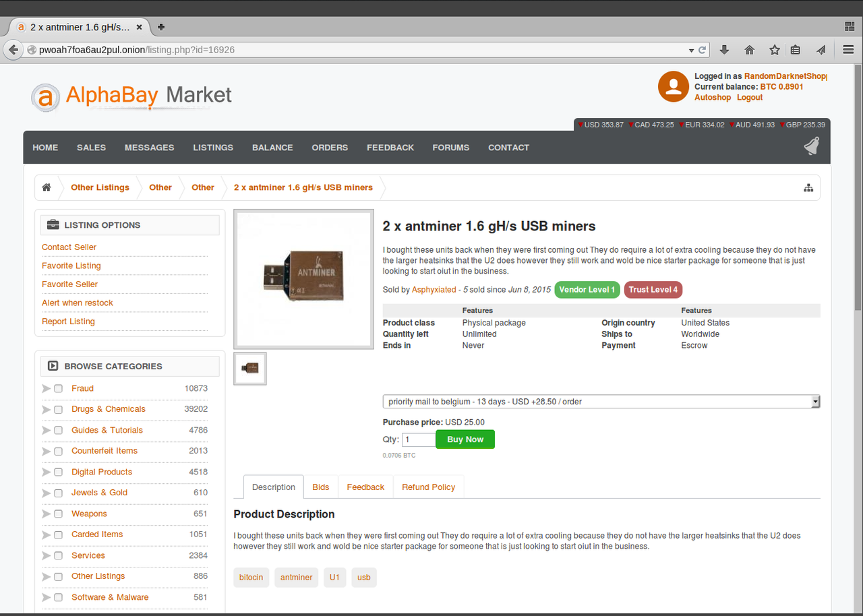Screen dimensions: 863x616
Task: Click the antminer tag
Action: 297,578
